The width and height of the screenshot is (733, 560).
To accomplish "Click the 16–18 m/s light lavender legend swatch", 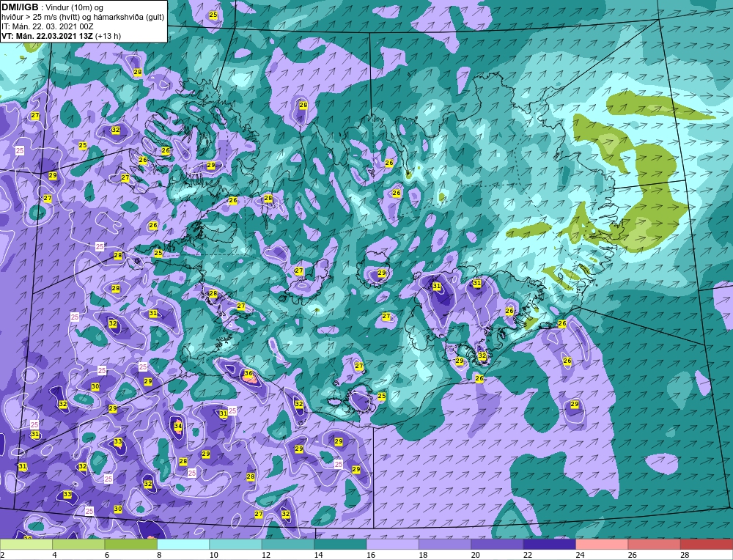I will coord(393,544).
